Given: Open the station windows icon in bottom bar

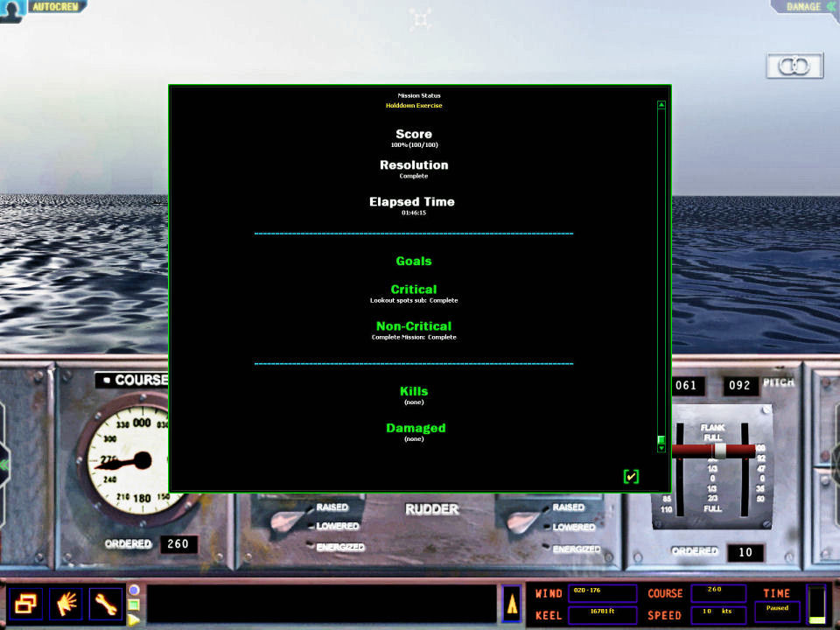Looking at the screenshot, I should tap(24, 603).
